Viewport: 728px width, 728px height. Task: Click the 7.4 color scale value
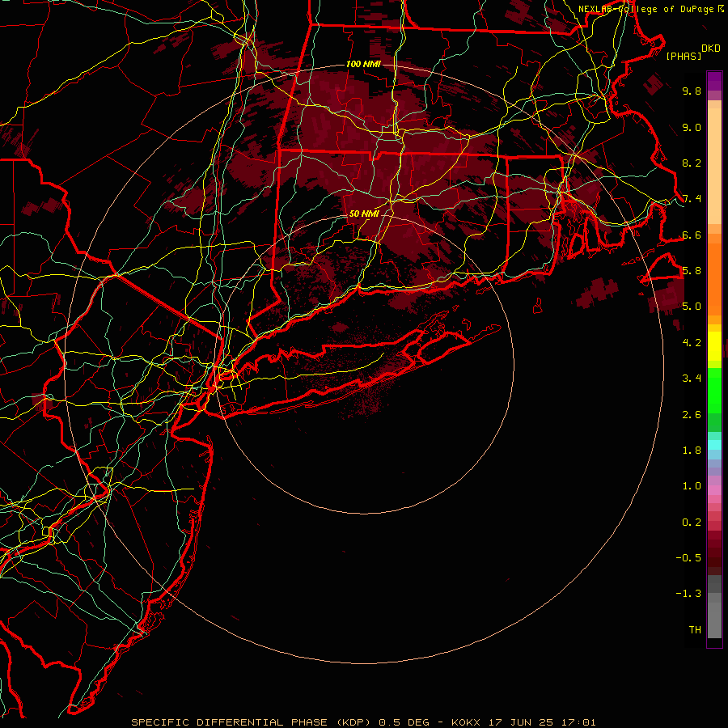pos(692,199)
